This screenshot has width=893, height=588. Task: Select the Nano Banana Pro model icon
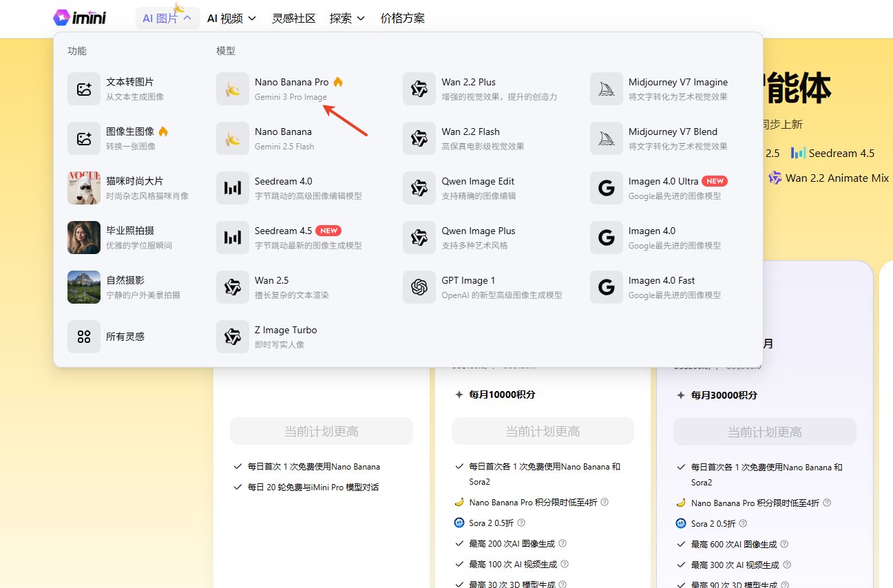coord(232,88)
